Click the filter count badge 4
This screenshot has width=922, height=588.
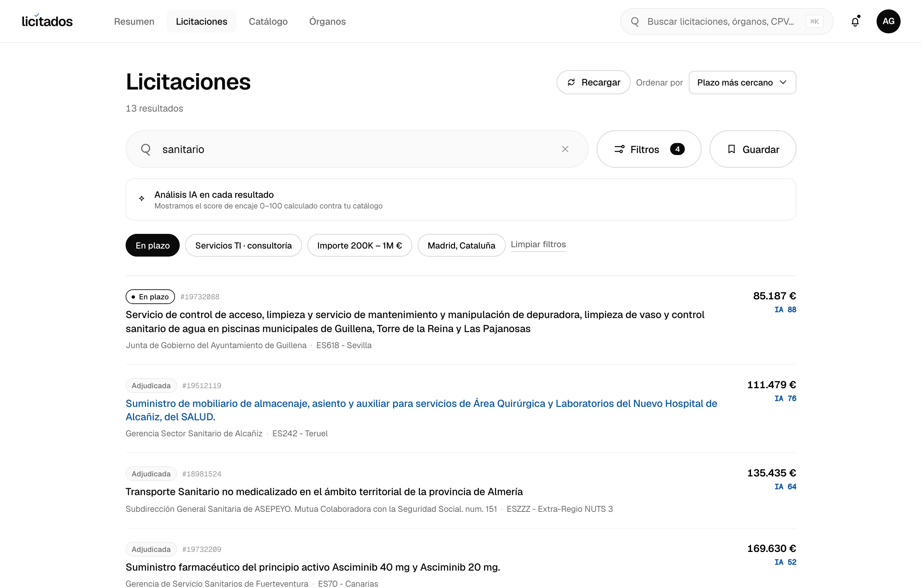coord(677,149)
